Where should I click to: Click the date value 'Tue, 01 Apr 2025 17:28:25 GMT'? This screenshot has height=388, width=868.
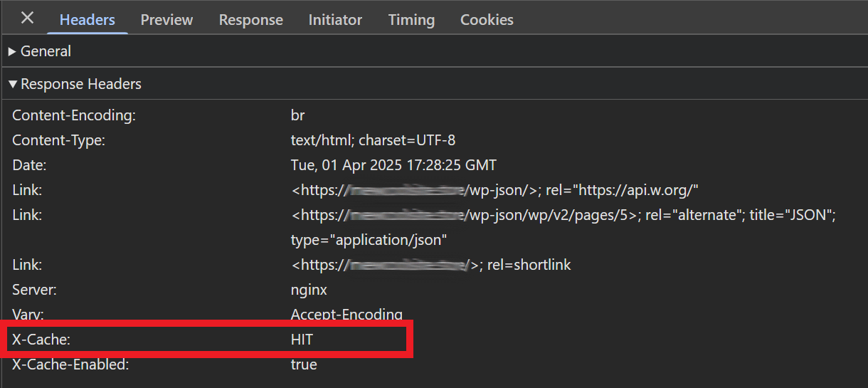[393, 165]
